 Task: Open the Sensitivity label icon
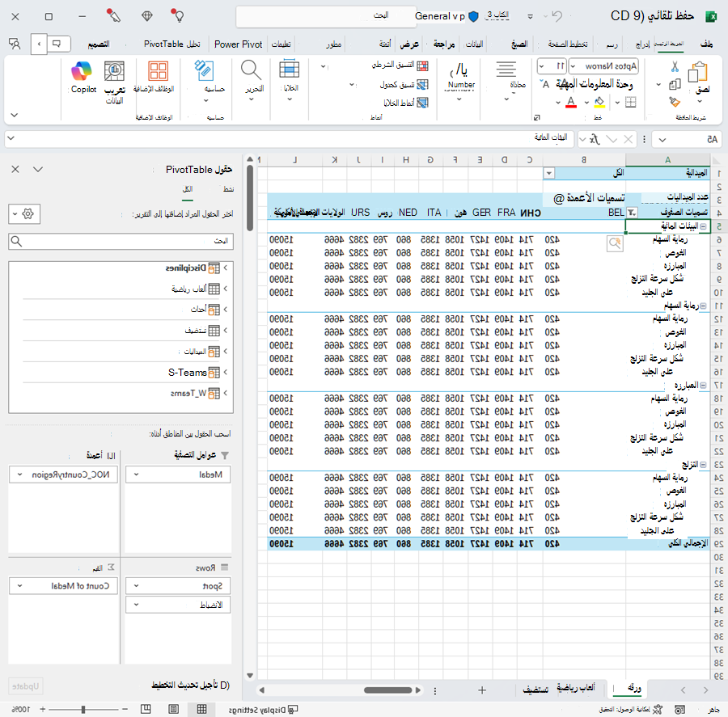coord(204,70)
